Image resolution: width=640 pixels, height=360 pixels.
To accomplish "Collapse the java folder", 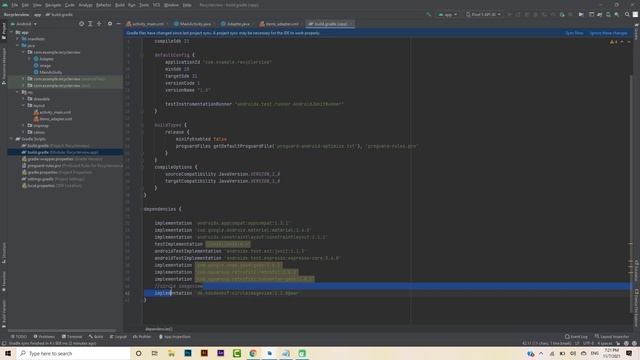I will click(x=18, y=45).
